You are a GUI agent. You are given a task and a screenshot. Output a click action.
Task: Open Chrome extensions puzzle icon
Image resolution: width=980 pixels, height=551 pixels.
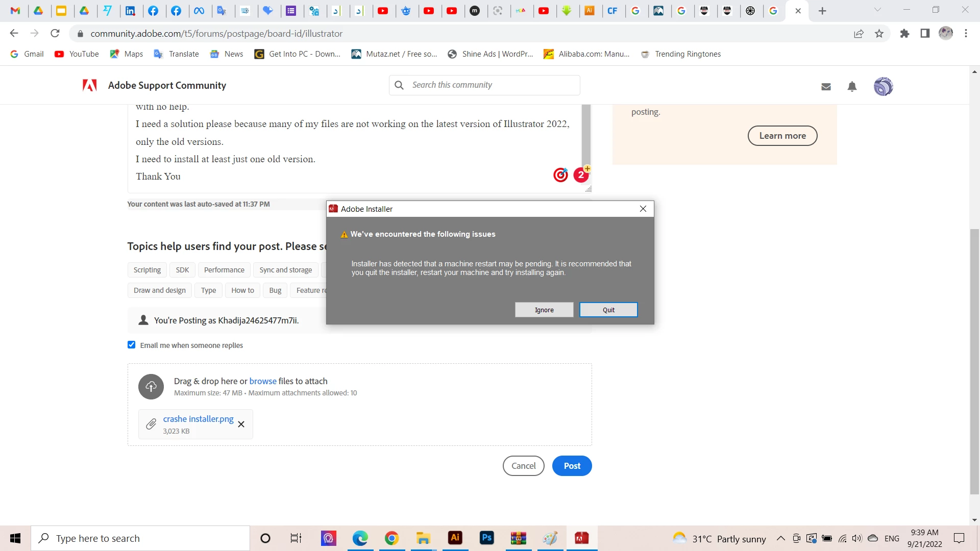[904, 34]
